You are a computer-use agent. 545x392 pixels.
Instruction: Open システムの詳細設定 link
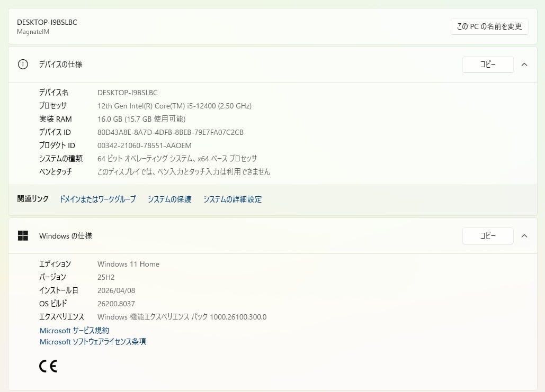pyautogui.click(x=233, y=199)
